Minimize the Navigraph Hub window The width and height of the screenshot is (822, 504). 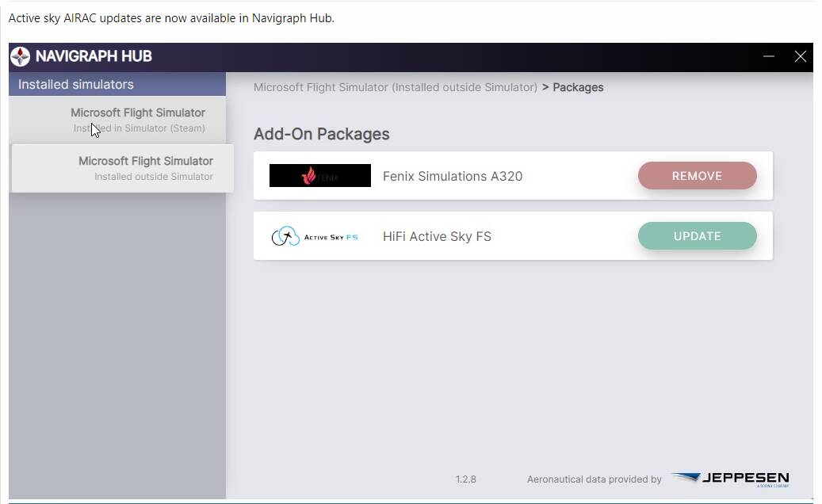[769, 56]
